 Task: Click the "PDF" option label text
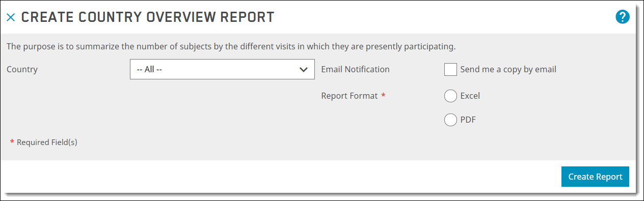click(468, 120)
